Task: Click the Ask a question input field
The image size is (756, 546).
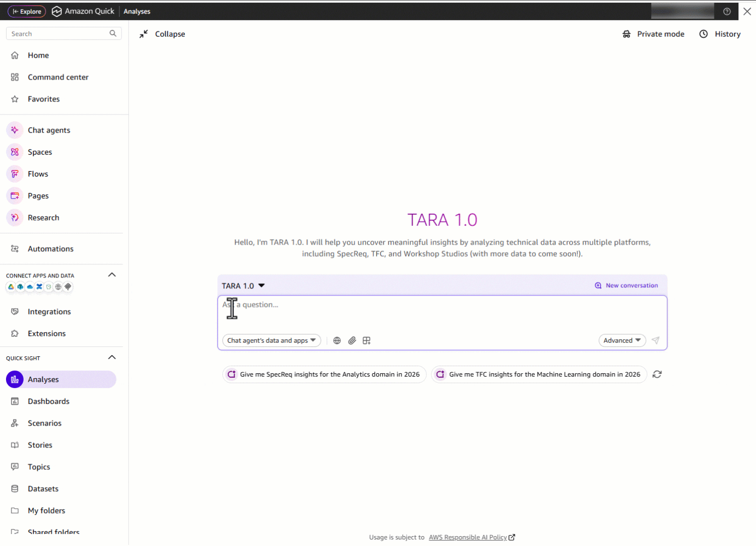Action: pos(443,314)
